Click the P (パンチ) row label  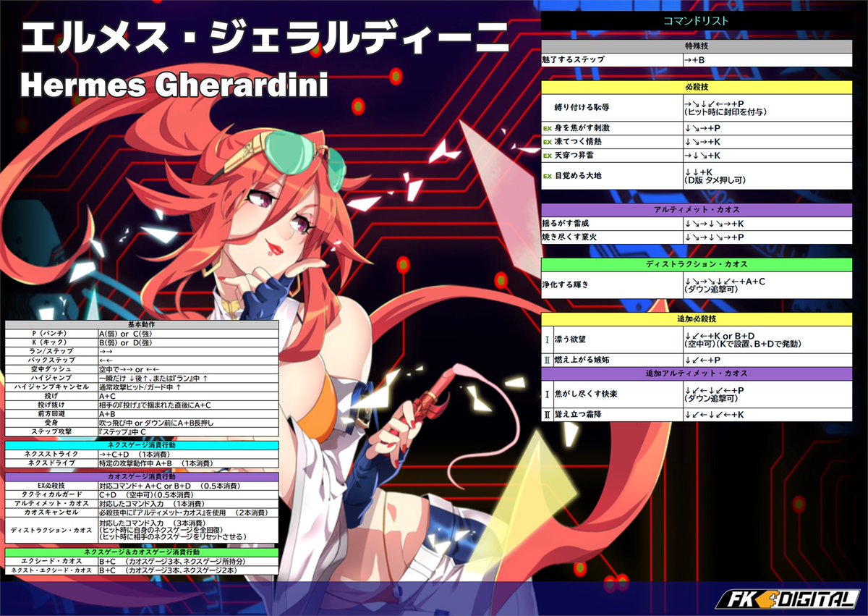(x=51, y=334)
